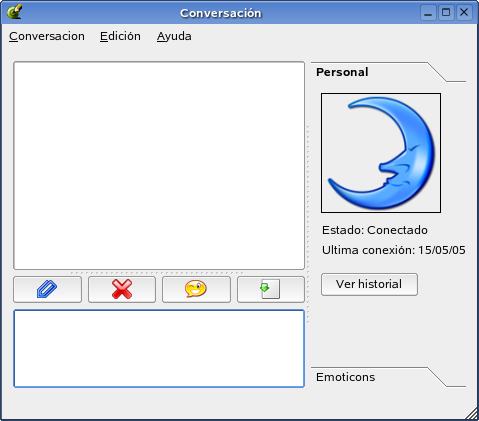
Task: Minimize the Conversación window
Action: point(428,13)
